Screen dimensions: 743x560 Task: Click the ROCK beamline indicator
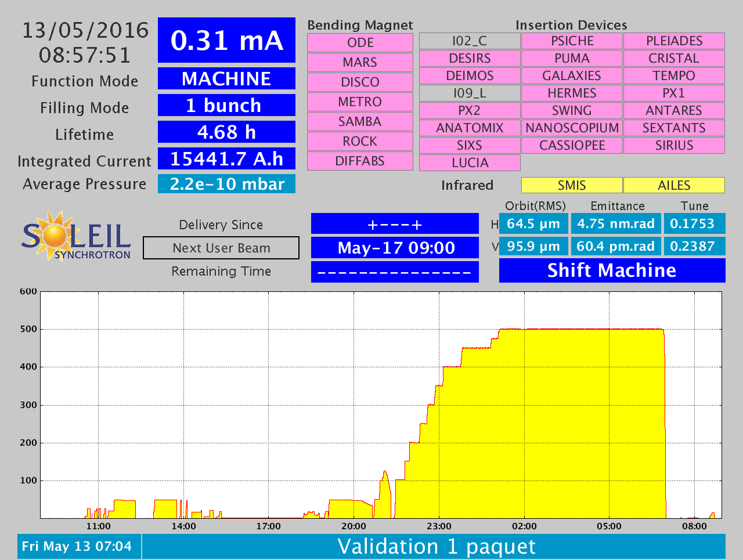(360, 141)
